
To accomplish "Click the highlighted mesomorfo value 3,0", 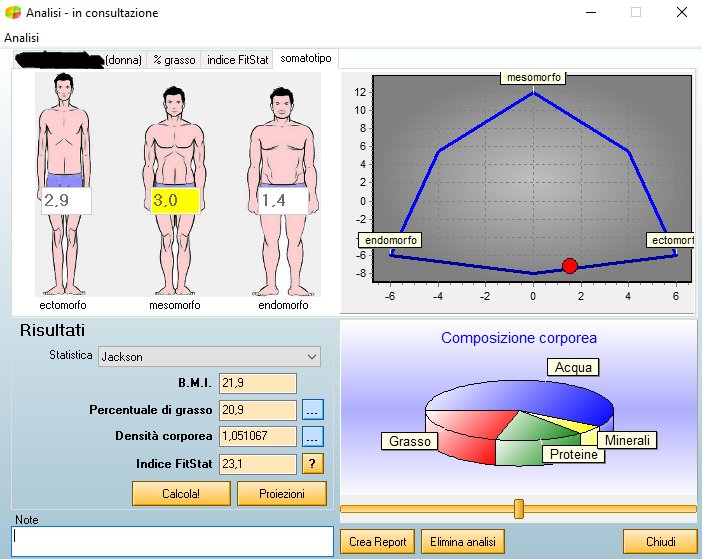I will pos(175,201).
